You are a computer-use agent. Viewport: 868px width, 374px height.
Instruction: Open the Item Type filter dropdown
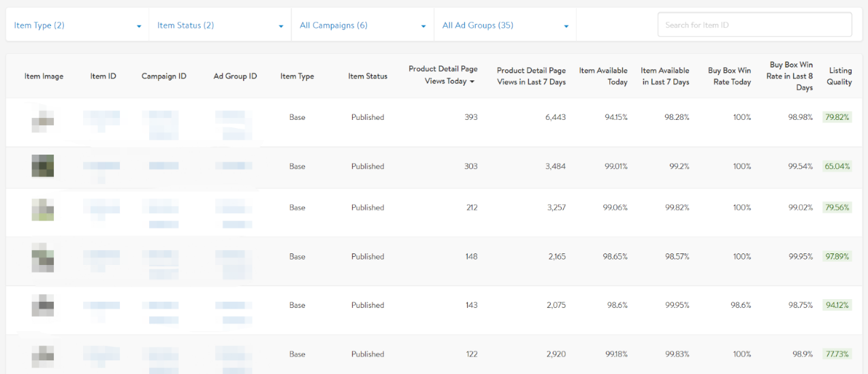[78, 25]
